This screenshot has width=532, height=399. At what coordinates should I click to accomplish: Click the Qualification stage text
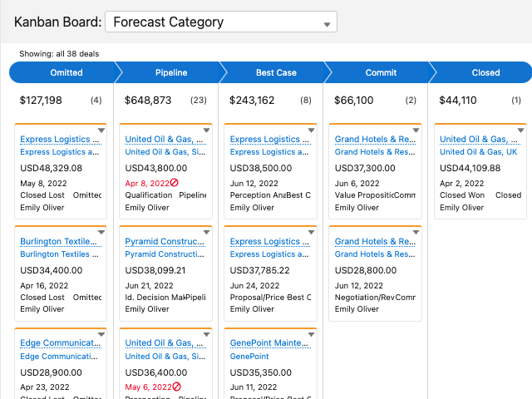[x=149, y=195]
